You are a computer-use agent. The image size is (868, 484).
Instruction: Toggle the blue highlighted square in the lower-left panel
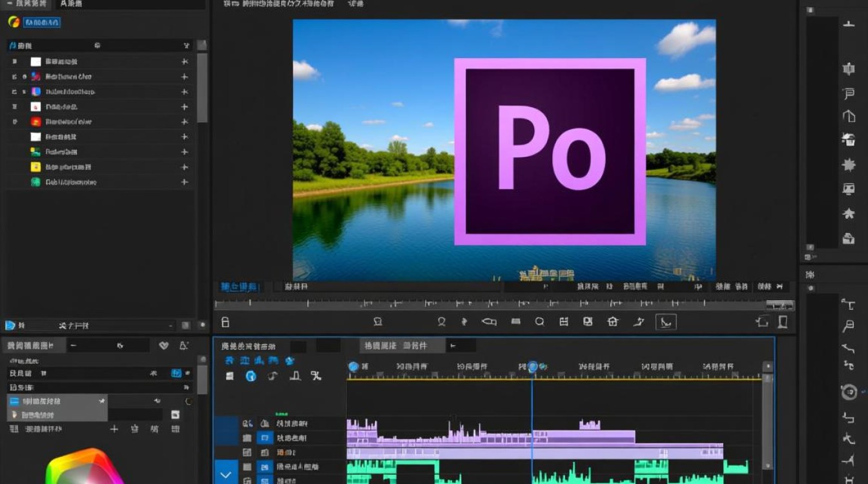[x=176, y=373]
